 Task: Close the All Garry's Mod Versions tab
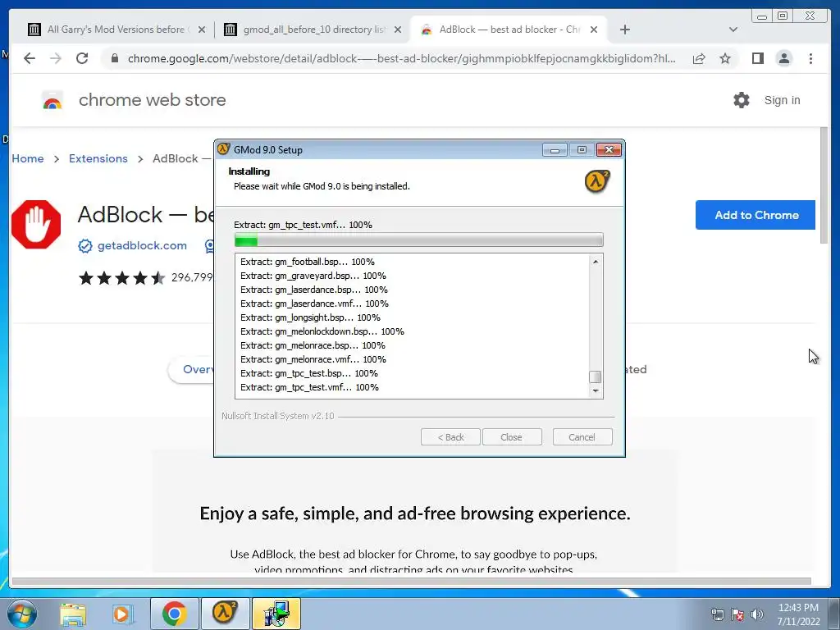click(202, 30)
